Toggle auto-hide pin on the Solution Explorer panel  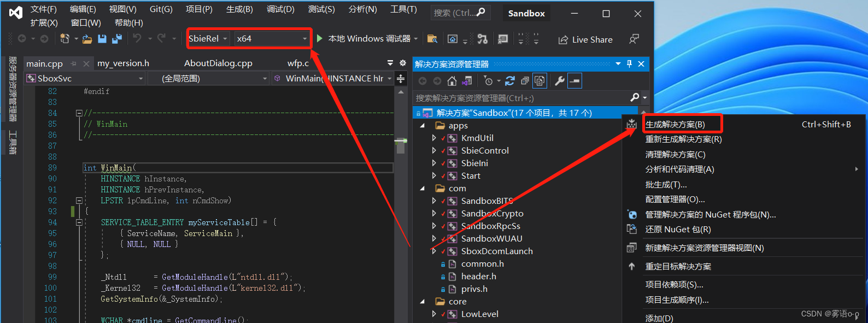click(629, 64)
